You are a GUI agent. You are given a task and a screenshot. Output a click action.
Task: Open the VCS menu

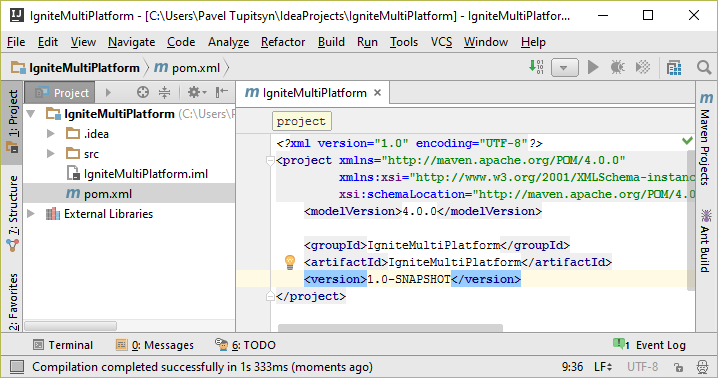point(441,42)
